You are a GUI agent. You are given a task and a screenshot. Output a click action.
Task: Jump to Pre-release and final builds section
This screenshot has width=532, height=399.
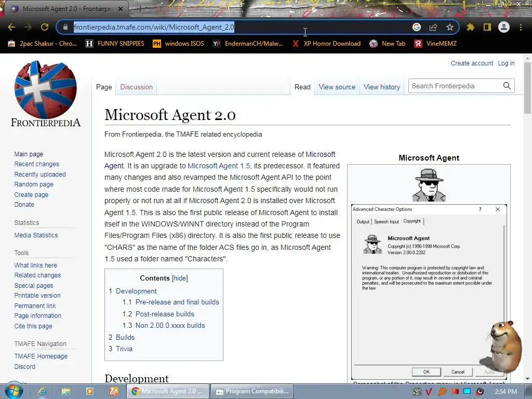(177, 302)
